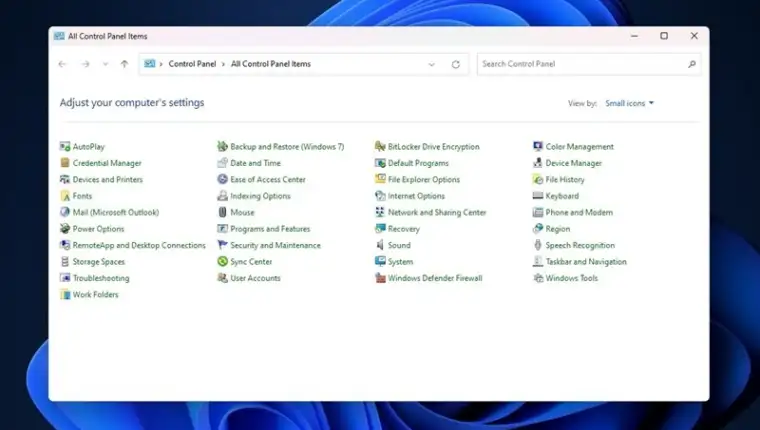The height and width of the screenshot is (430, 760).
Task: Open Recovery link
Action: [x=404, y=229]
